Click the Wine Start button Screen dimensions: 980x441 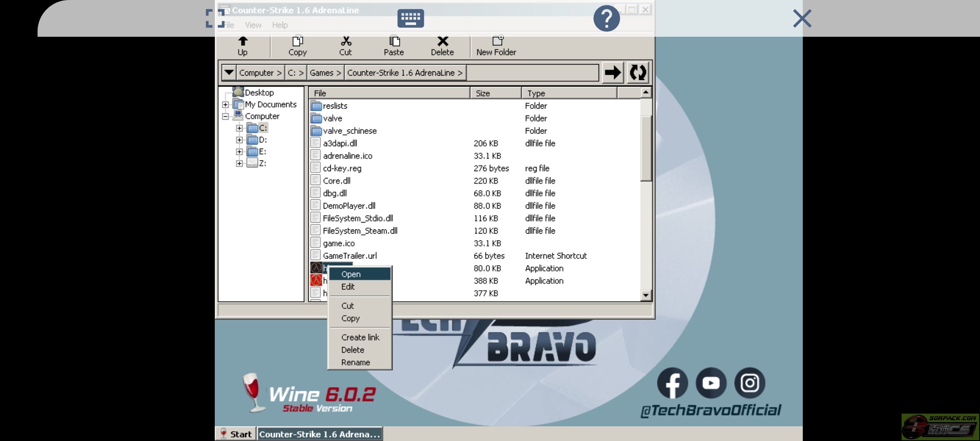click(236, 434)
